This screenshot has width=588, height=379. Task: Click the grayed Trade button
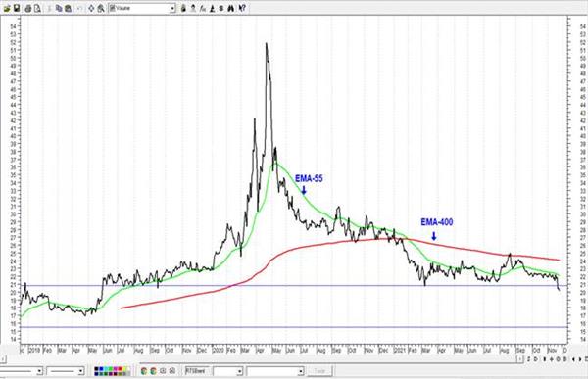click(x=319, y=371)
